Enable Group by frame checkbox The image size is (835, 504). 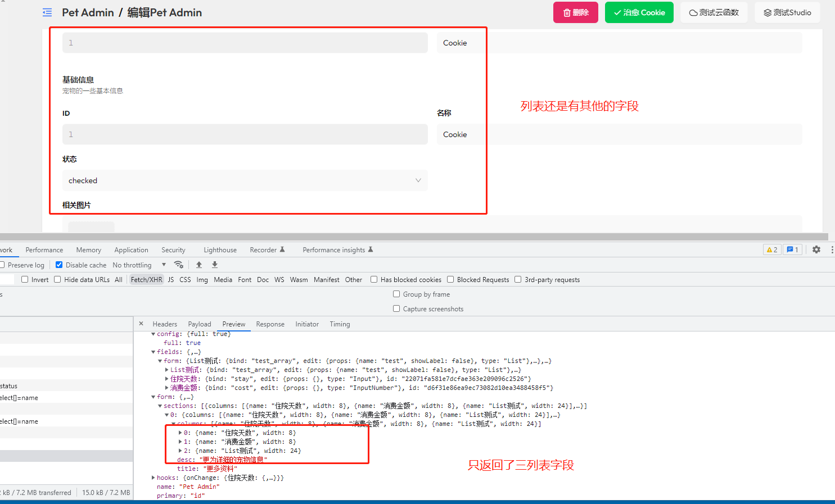pos(396,294)
